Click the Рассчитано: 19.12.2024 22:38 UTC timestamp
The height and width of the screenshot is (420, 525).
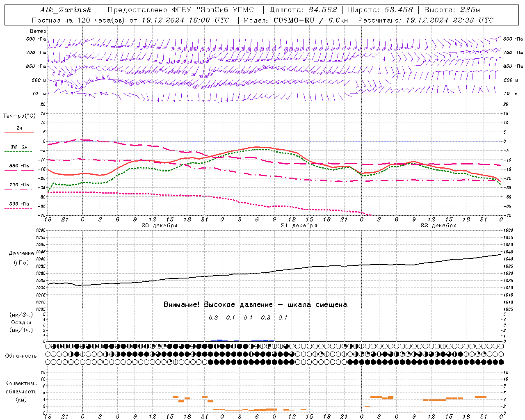point(426,20)
